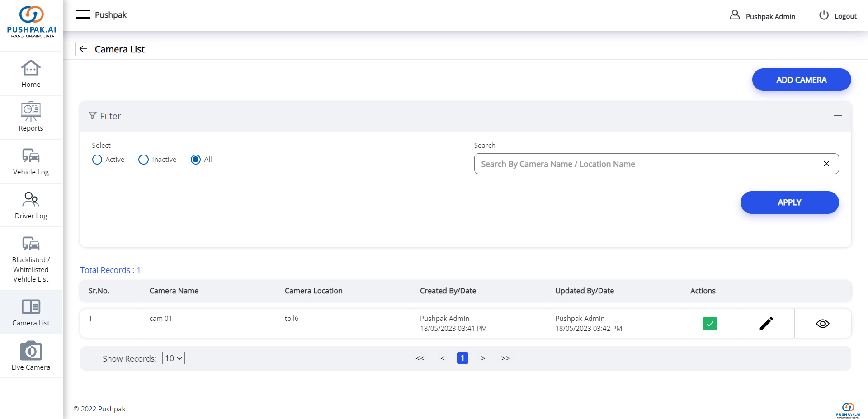Click the back arrow beside Camera List

[x=83, y=49]
